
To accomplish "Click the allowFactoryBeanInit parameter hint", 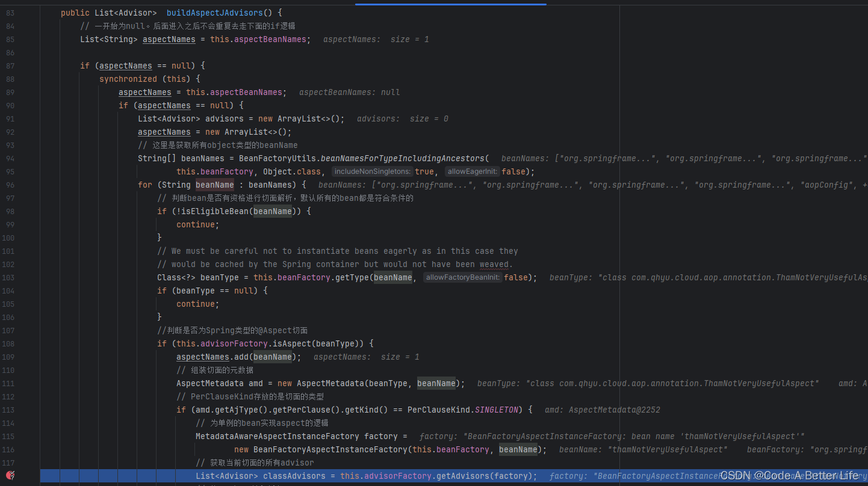I will pyautogui.click(x=462, y=277).
